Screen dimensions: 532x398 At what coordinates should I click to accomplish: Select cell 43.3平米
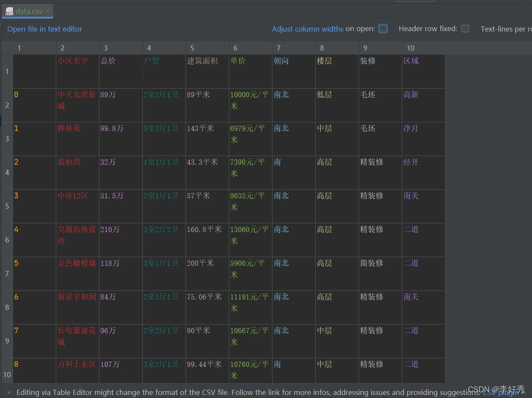click(208, 172)
